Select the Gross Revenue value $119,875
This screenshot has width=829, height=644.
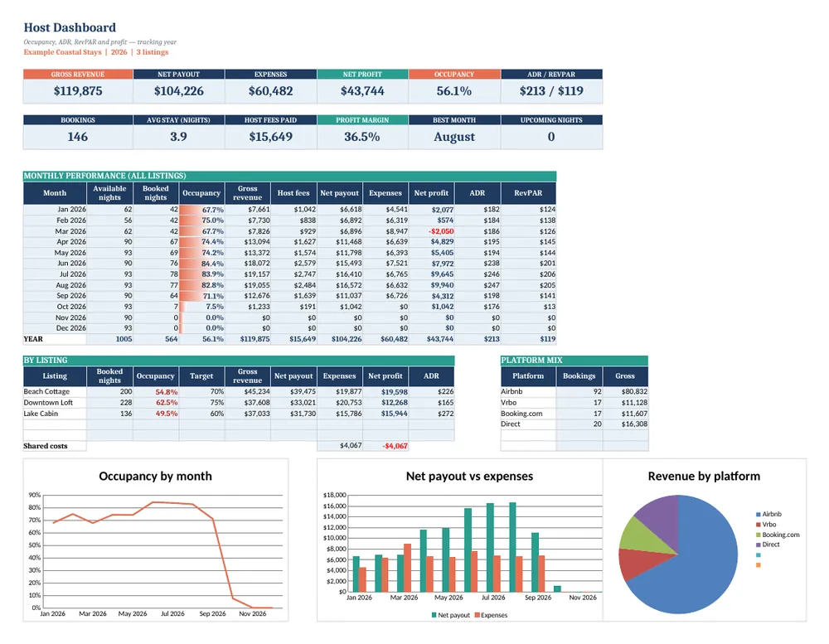[78, 91]
